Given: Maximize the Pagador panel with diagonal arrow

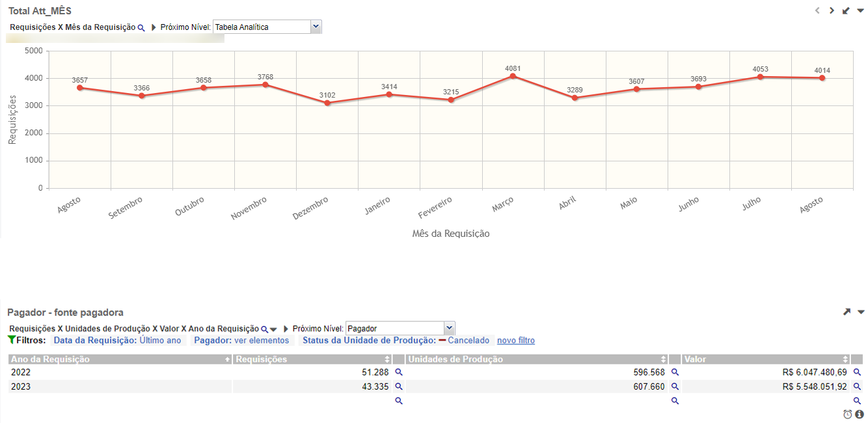Looking at the screenshot, I should (847, 312).
